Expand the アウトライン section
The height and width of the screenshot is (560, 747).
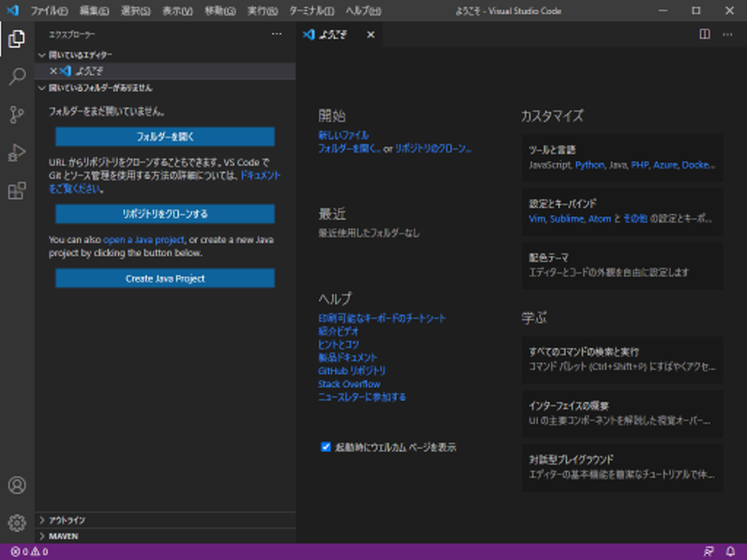tap(67, 520)
